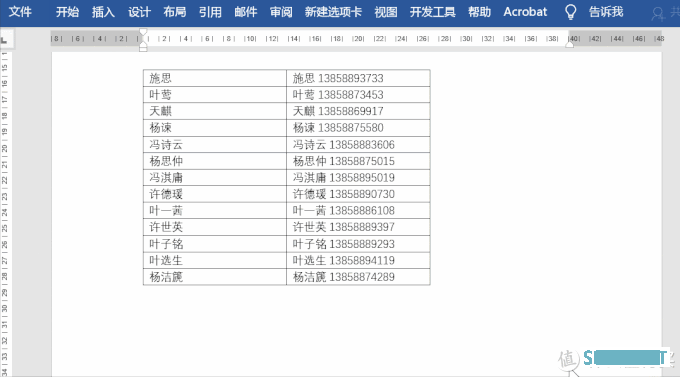Go to the 引用 tab
Viewport: 680px width, 377px height.
210,12
